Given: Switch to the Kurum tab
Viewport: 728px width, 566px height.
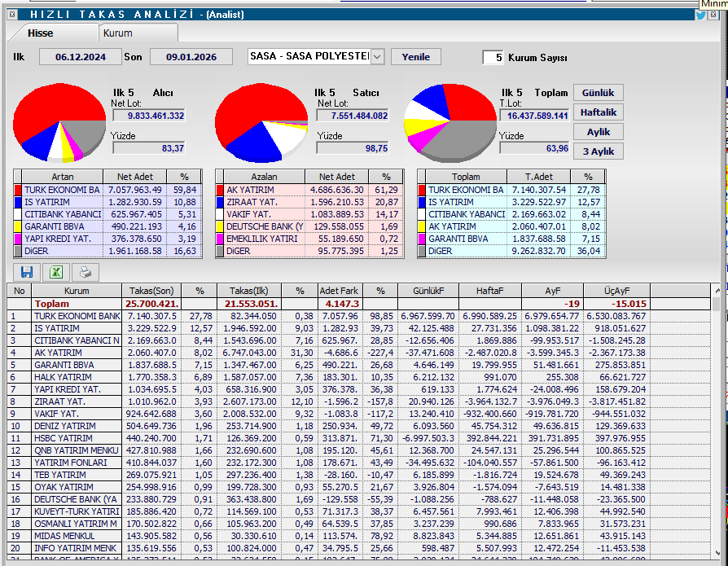Looking at the screenshot, I should (116, 33).
